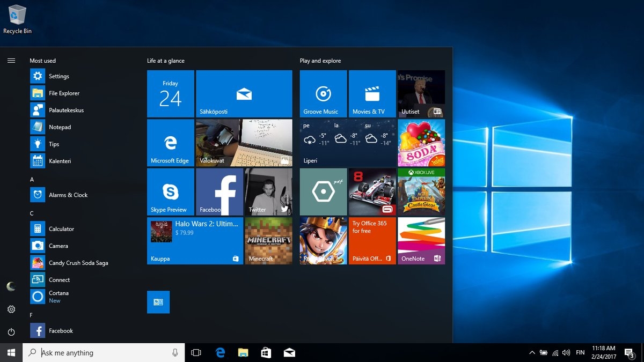Launch the Minecraft tile
644x362 pixels.
pyautogui.click(x=269, y=241)
